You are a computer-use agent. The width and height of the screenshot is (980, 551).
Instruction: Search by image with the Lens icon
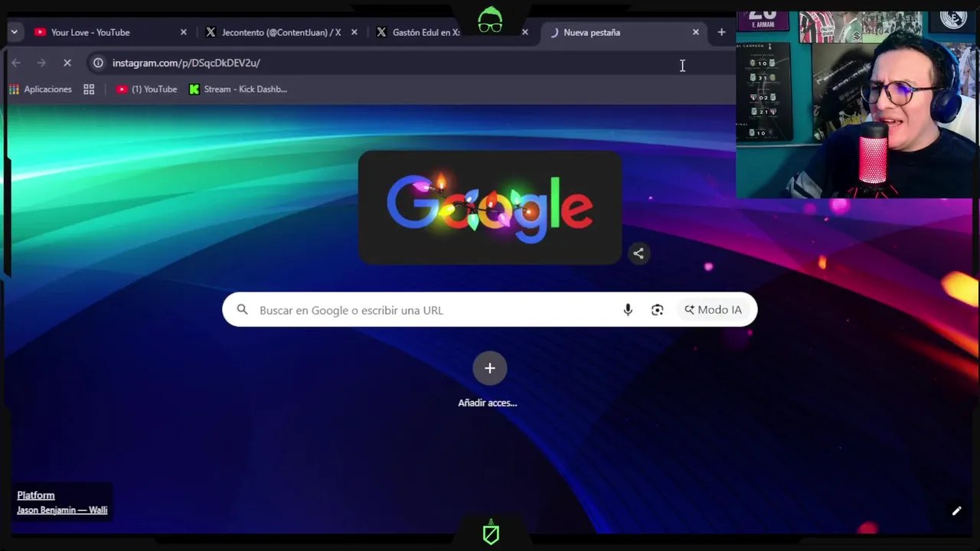pos(658,309)
